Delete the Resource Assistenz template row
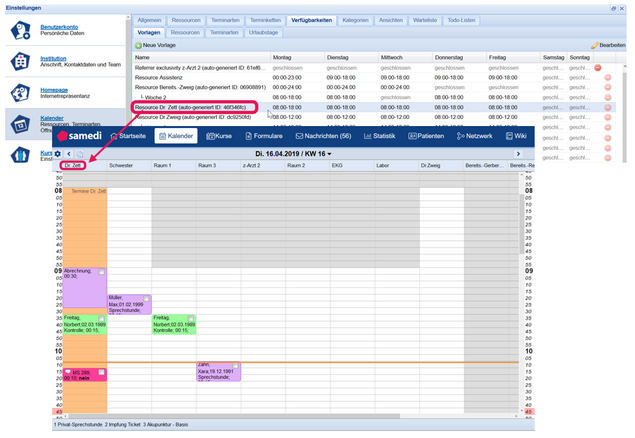Image resolution: width=635 pixels, height=438 pixels. (607, 78)
